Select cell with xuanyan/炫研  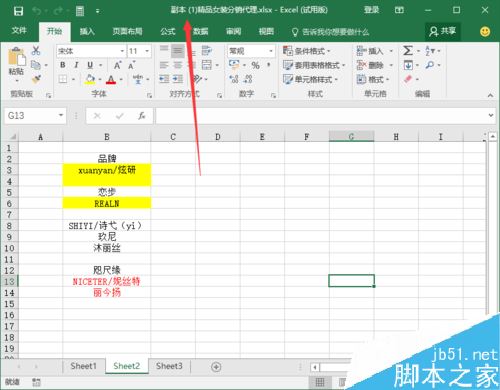tap(107, 170)
